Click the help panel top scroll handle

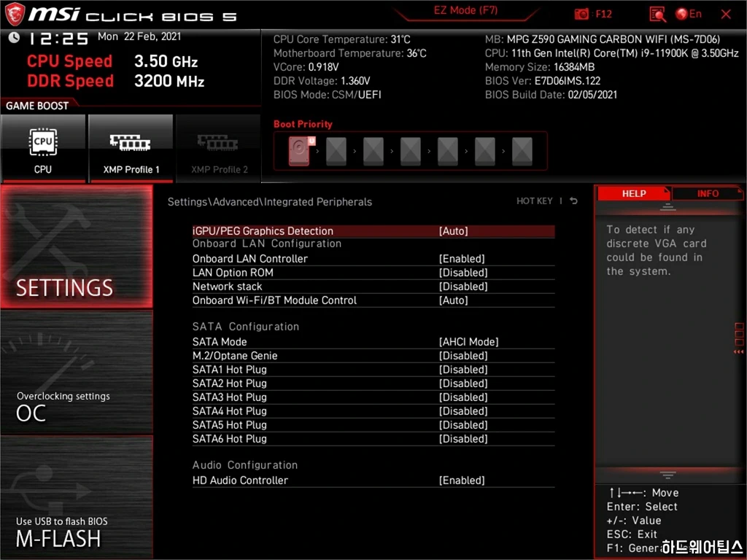click(667, 206)
